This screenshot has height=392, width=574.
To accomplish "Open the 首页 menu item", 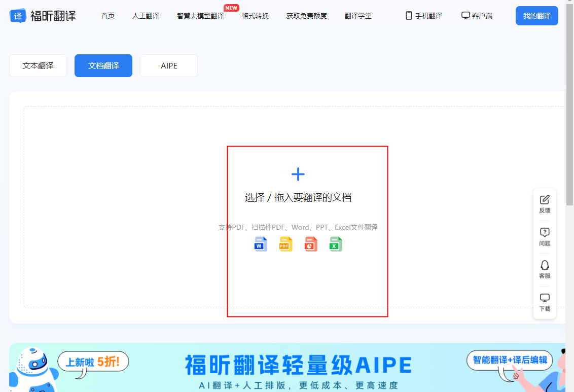I will tap(107, 16).
